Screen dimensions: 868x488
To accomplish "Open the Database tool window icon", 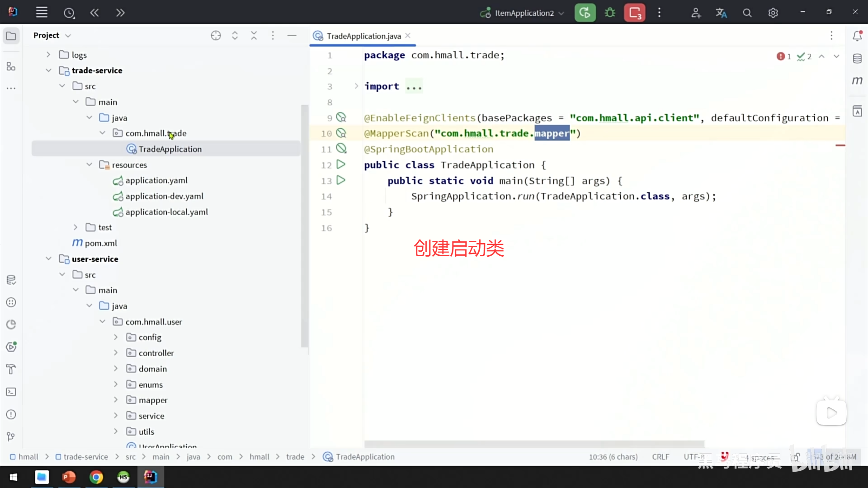I will (x=857, y=58).
